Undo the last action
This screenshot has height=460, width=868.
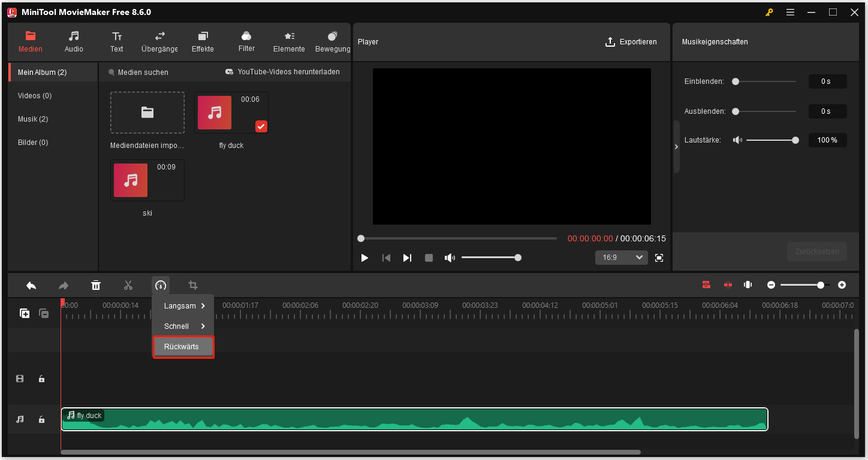click(31, 285)
